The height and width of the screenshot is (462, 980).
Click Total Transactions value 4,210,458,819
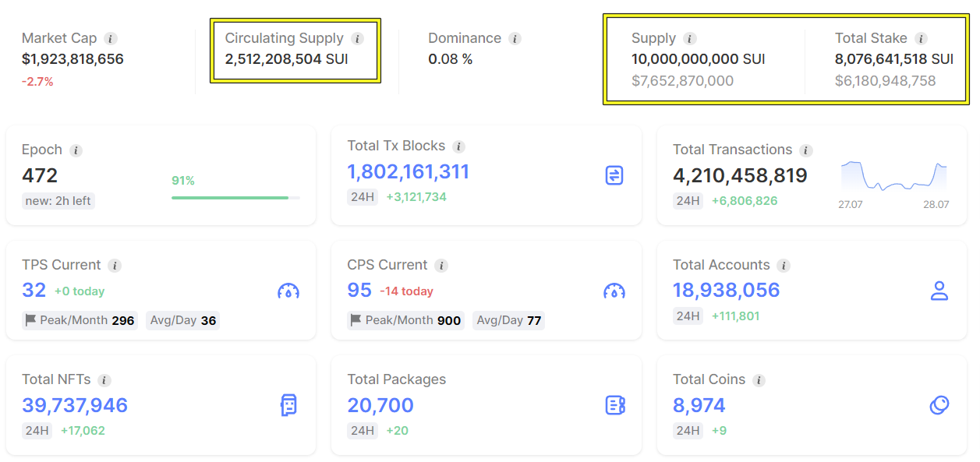(740, 175)
